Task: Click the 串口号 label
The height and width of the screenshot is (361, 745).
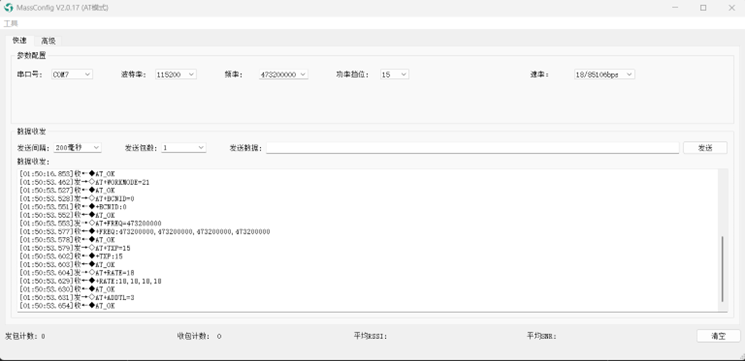Action: click(x=30, y=75)
